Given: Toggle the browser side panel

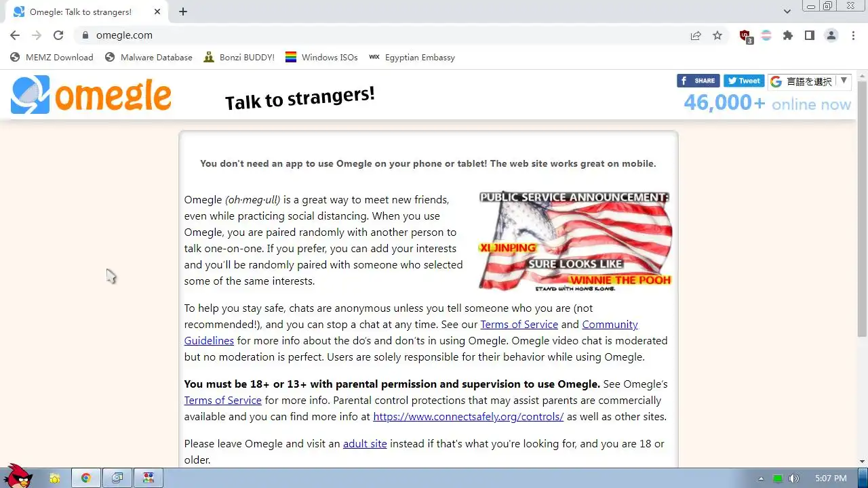Looking at the screenshot, I should point(810,35).
